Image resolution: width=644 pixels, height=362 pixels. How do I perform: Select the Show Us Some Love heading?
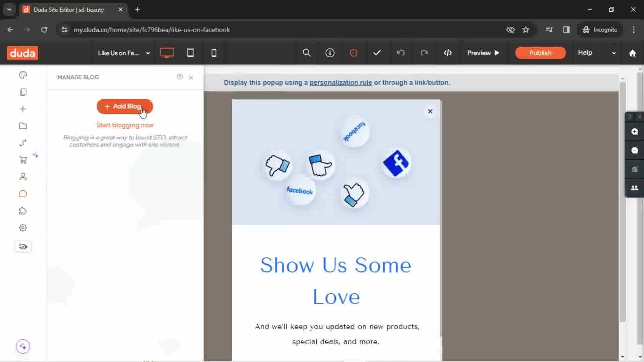coord(336,281)
